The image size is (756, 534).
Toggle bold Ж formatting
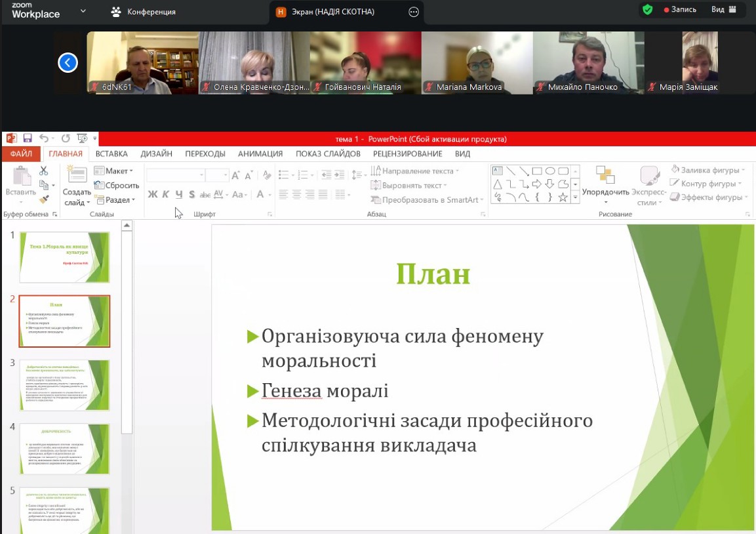(x=152, y=194)
